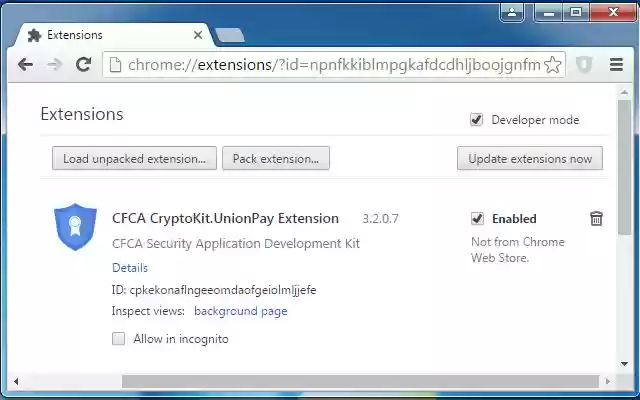The height and width of the screenshot is (400, 640).
Task: Click the forward navigation arrow
Action: click(x=54, y=64)
